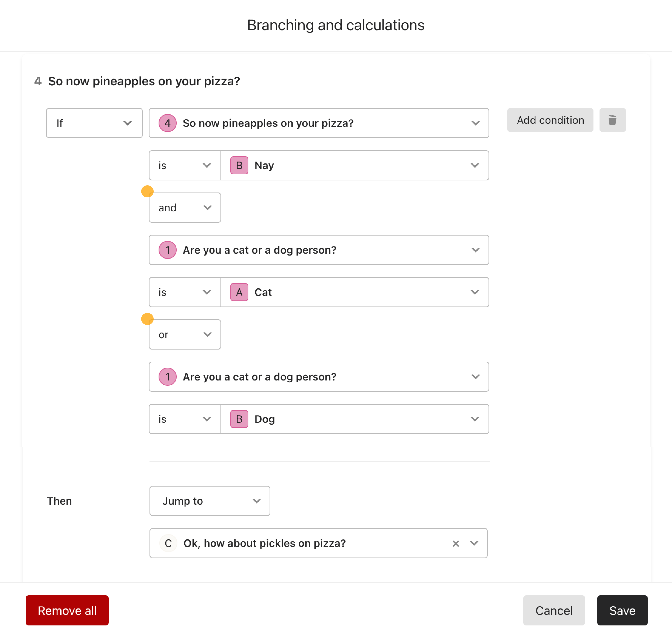This screenshot has width=672, height=633.
Task: Open the Nay answer choice dropdown
Action: coord(354,165)
